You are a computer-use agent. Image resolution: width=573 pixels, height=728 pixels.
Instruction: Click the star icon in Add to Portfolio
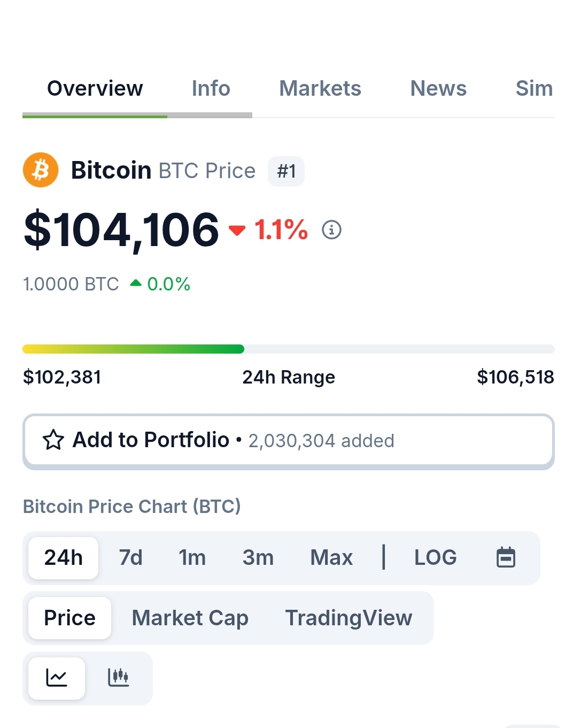point(53,440)
